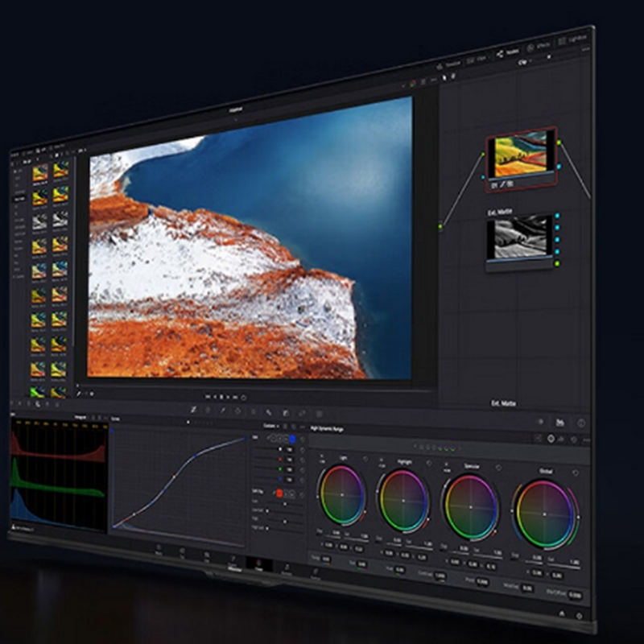Click the Information panel icon
Screen dimensions: 644x644
pyautogui.click(x=581, y=423)
